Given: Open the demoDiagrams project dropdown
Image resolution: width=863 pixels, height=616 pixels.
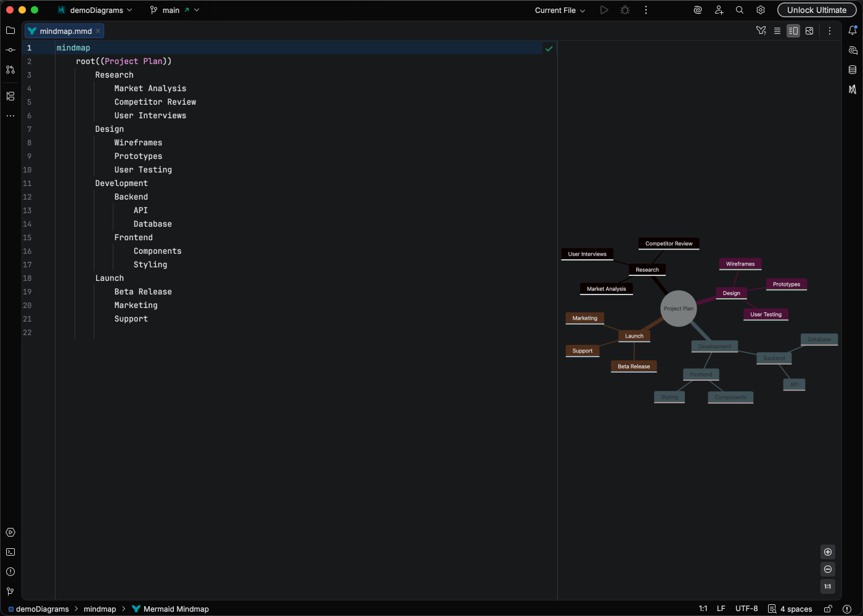Looking at the screenshot, I should [96, 10].
